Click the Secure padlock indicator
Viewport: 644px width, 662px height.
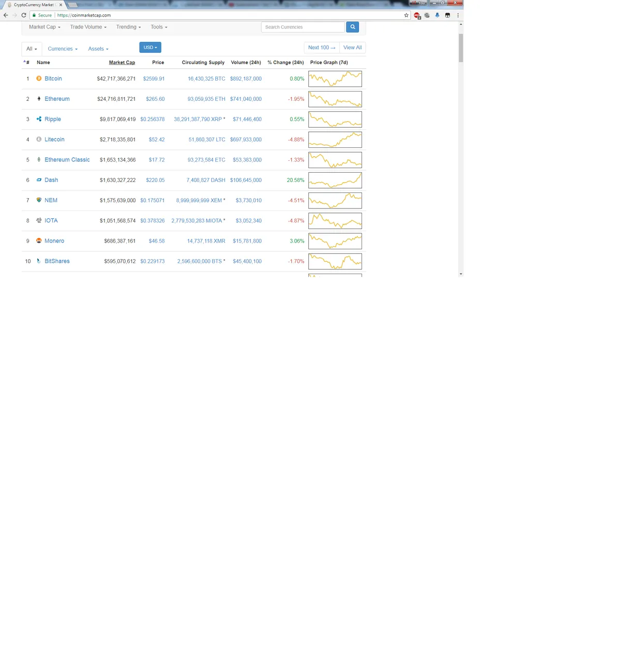tap(42, 15)
